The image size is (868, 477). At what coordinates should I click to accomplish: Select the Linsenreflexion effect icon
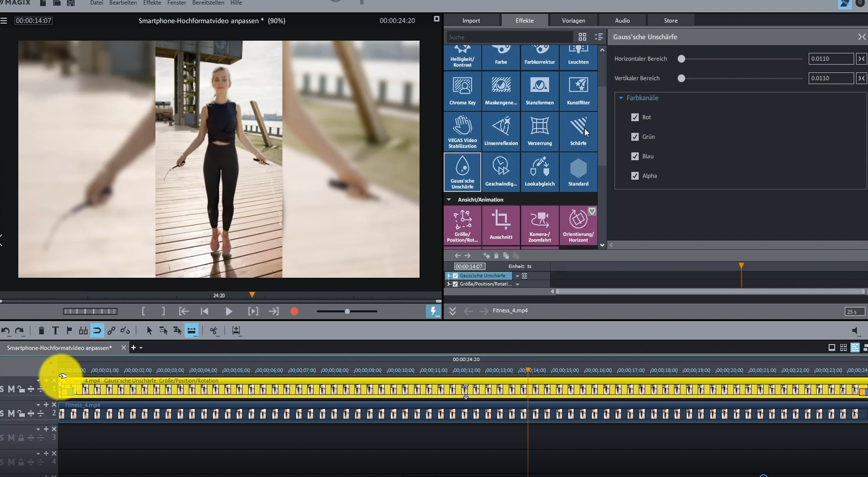pos(501,131)
